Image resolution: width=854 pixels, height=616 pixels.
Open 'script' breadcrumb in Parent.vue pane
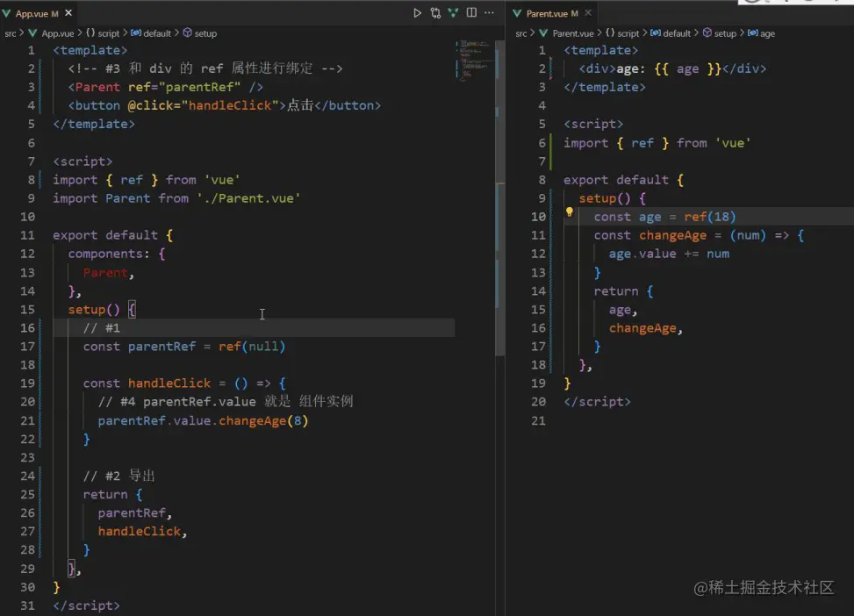[x=622, y=33]
